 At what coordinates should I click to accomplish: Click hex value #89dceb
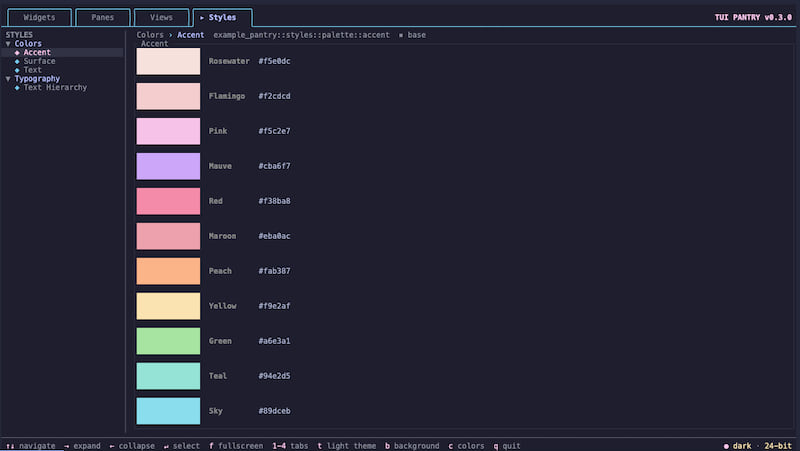tap(274, 411)
